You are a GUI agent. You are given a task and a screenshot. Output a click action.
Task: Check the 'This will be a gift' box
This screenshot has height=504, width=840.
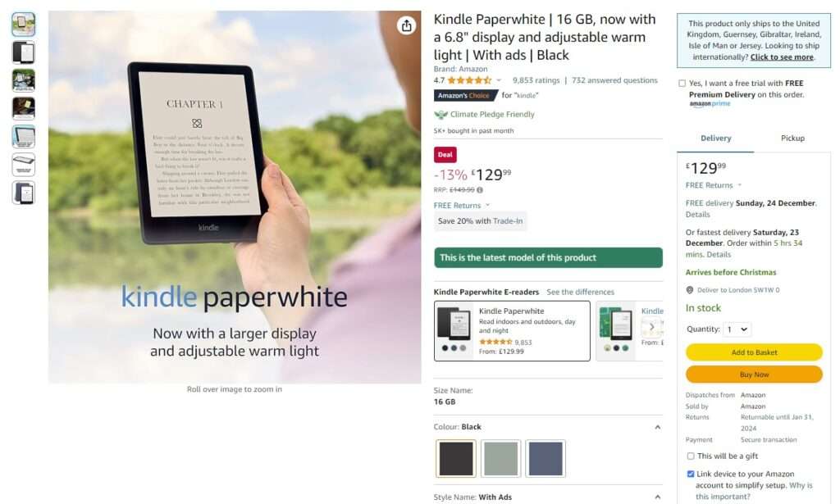pos(691,456)
